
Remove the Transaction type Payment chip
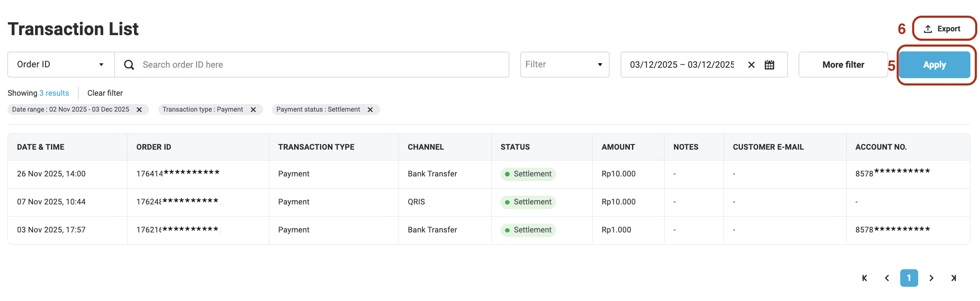pyautogui.click(x=253, y=110)
